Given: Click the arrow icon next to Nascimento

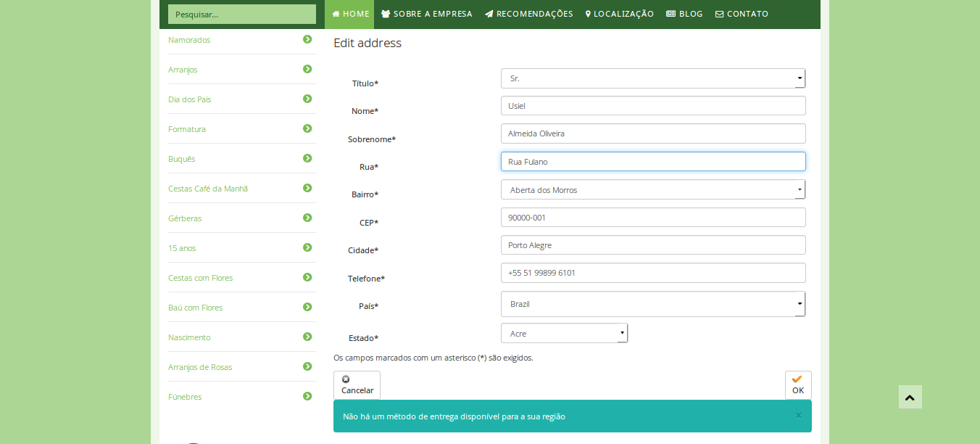Looking at the screenshot, I should click(307, 337).
